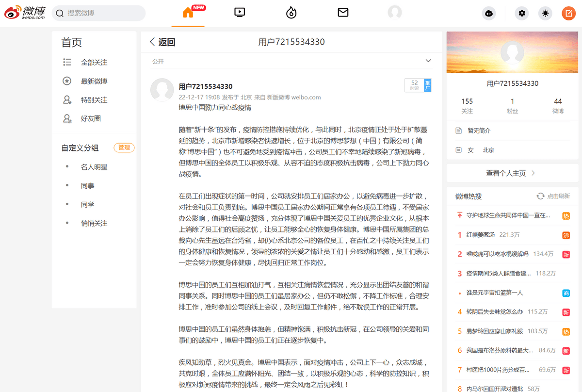The height and width of the screenshot is (392, 582).
Task: Open hot search topic 红糖姜葱汤
Action: click(x=480, y=235)
